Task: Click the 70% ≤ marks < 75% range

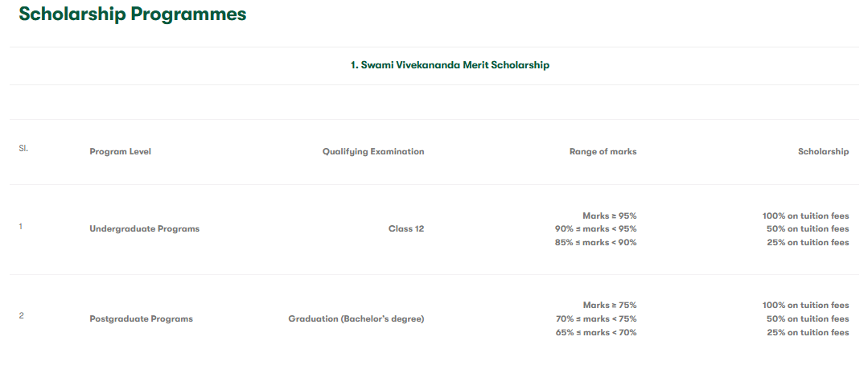Action: [x=596, y=319]
